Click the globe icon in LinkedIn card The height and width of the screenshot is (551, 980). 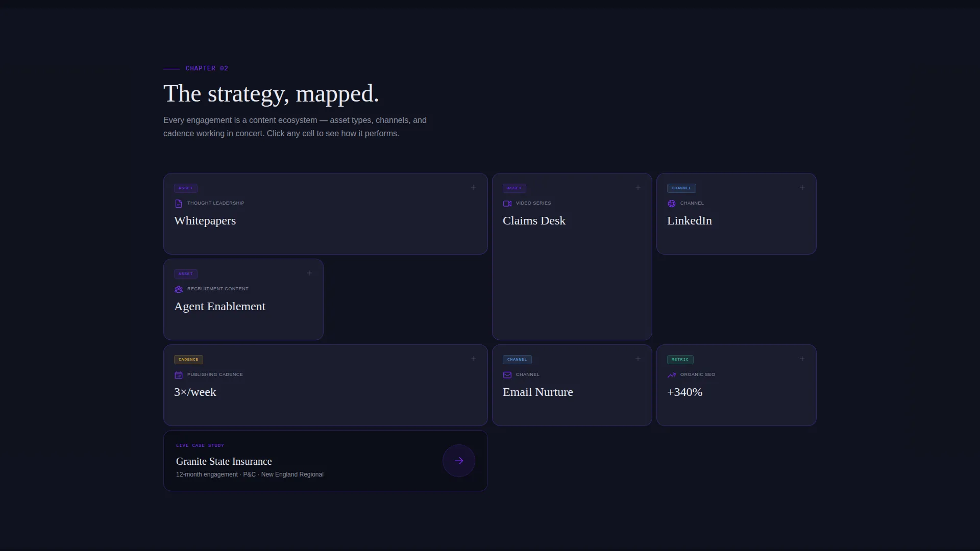[x=672, y=204]
